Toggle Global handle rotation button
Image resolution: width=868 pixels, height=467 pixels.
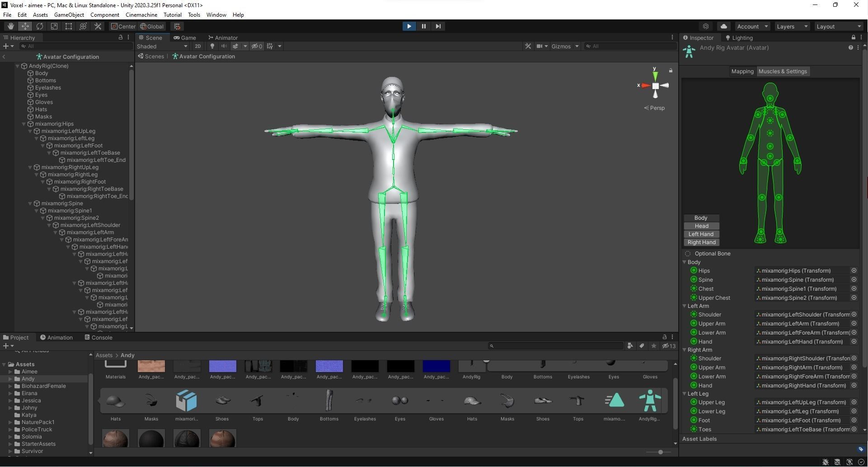[x=152, y=26]
